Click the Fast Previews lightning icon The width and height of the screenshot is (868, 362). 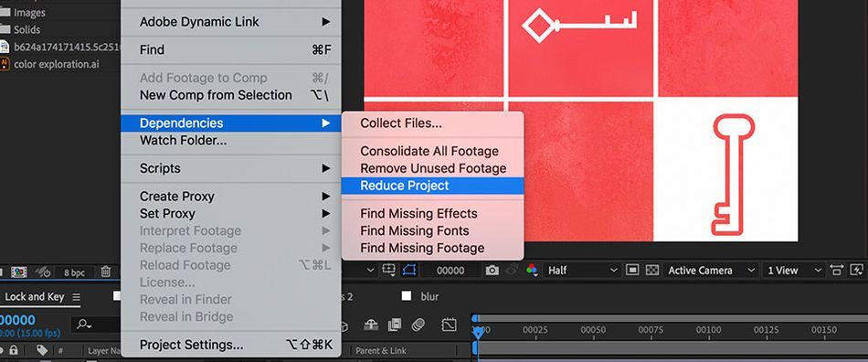856,270
